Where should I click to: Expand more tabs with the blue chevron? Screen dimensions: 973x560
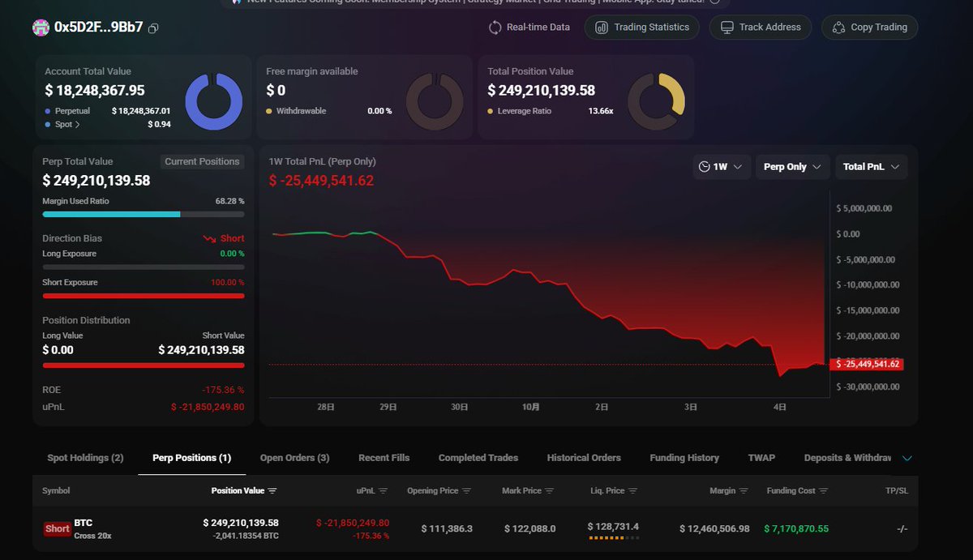907,459
